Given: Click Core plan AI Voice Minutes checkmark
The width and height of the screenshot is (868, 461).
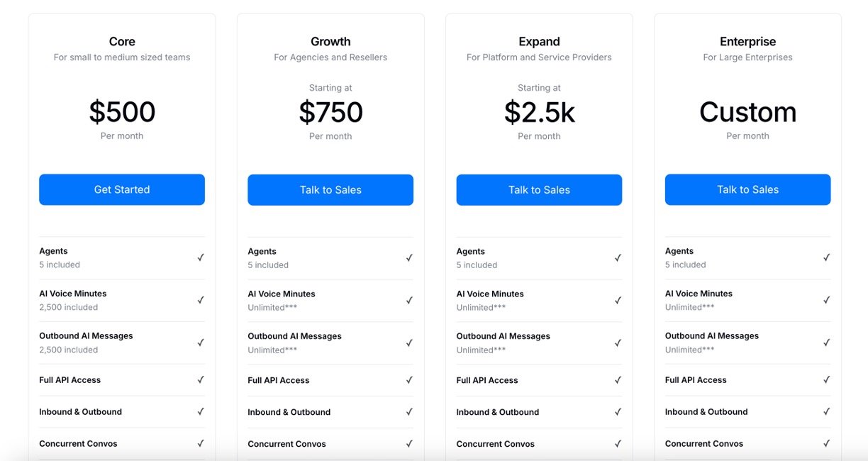Looking at the screenshot, I should (201, 300).
